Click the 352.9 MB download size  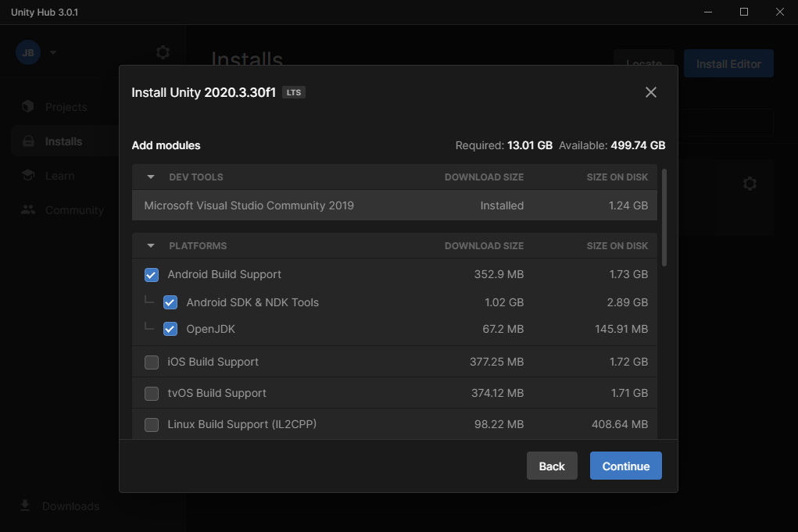tap(499, 275)
